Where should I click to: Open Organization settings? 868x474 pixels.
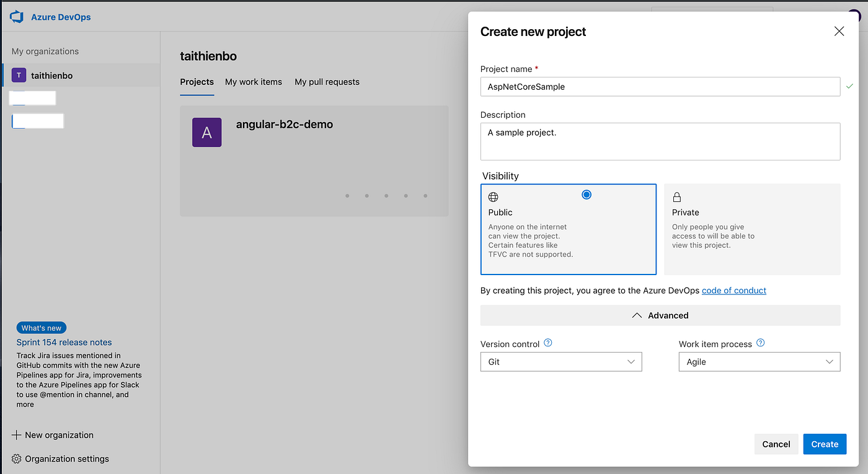(x=67, y=459)
